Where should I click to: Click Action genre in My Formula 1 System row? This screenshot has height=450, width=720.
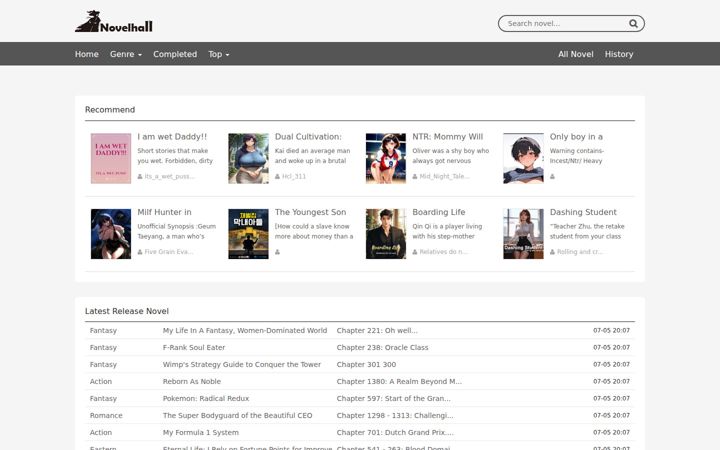101,433
